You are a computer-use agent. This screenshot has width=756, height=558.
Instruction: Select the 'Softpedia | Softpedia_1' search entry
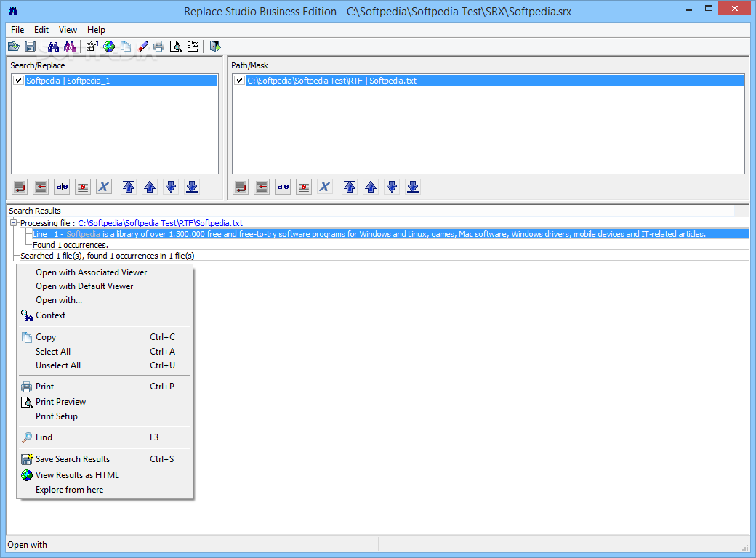coord(121,81)
